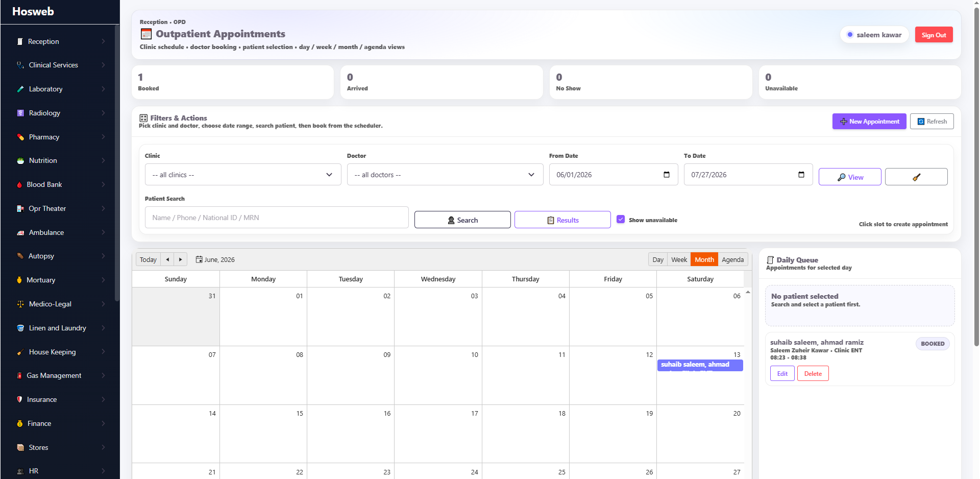The width and height of the screenshot is (980, 479).
Task: Switch calendar to Week view
Action: pos(679,259)
